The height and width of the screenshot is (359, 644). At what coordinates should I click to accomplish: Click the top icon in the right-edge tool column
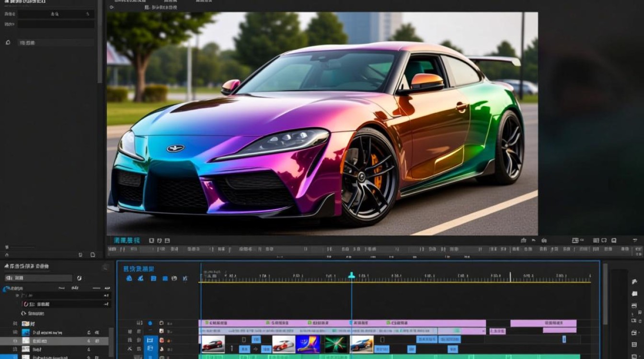click(635, 282)
